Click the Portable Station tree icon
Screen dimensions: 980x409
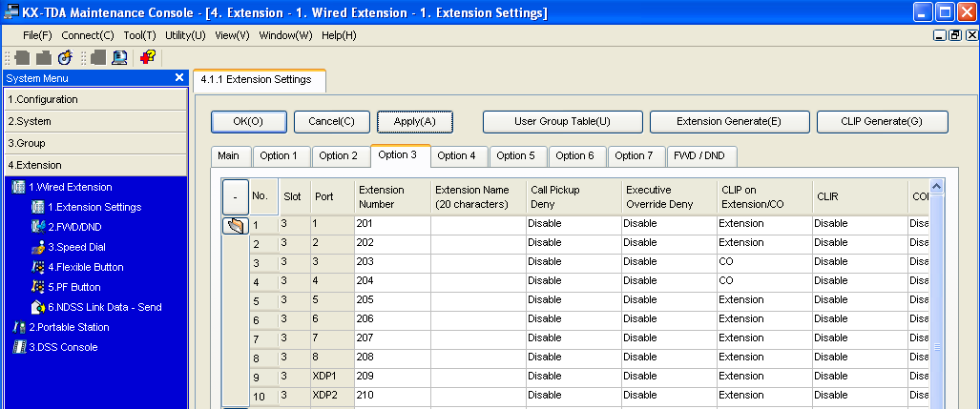point(19,327)
